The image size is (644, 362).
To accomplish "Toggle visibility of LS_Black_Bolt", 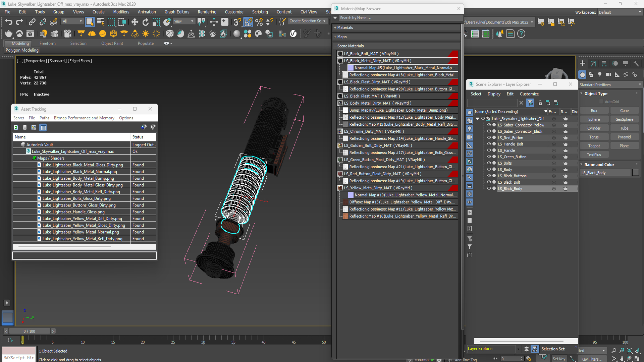I will point(489,182).
